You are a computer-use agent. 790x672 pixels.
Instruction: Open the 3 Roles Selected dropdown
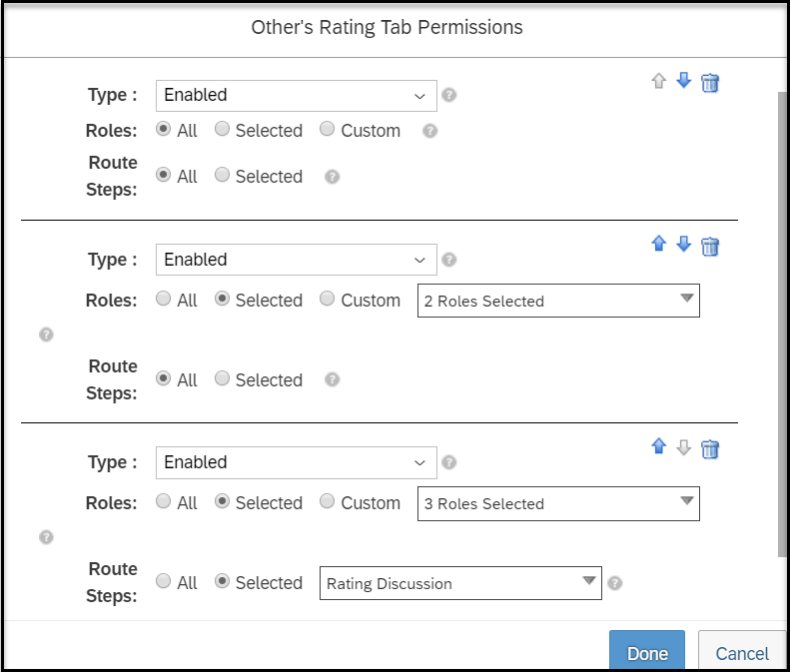point(558,503)
